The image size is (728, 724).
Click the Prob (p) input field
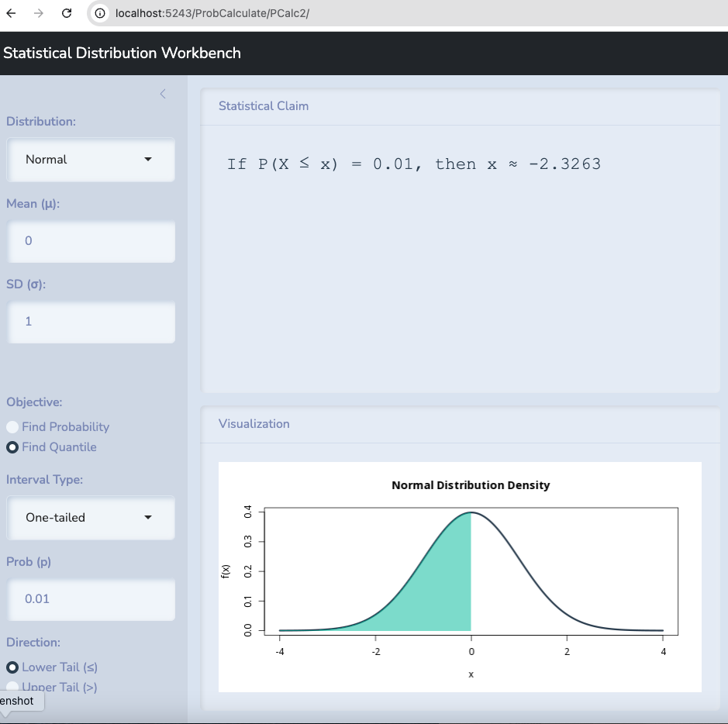tap(91, 599)
